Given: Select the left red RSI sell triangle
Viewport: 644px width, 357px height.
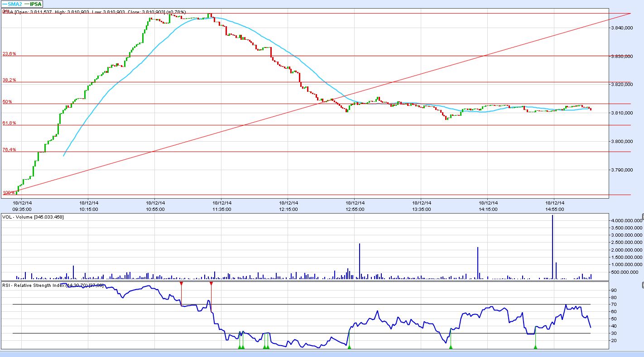Looking at the screenshot, I should click(181, 283).
